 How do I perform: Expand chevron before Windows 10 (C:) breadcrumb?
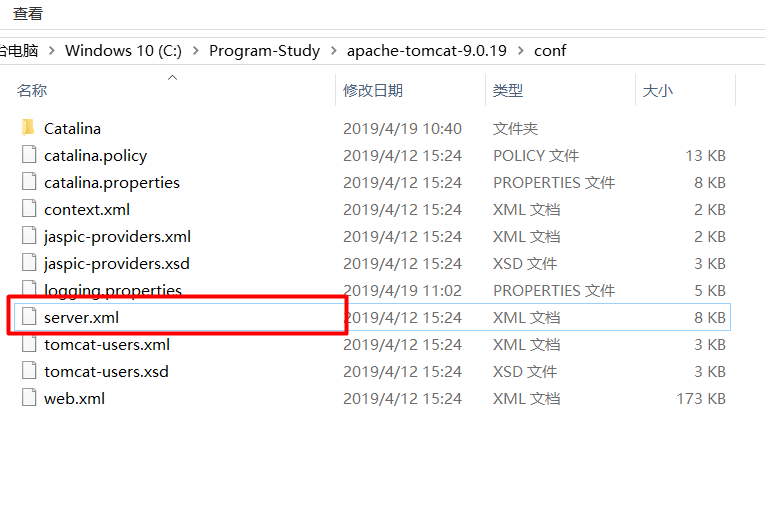pos(52,51)
